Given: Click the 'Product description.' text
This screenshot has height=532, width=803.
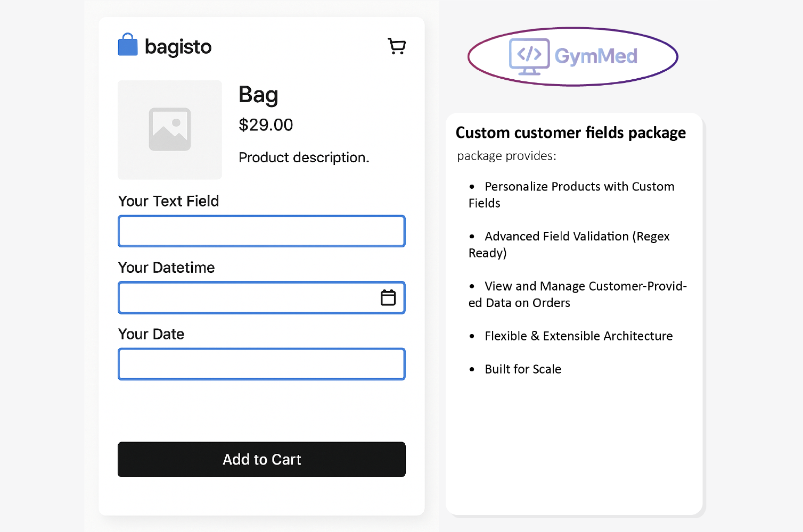Looking at the screenshot, I should (x=304, y=157).
